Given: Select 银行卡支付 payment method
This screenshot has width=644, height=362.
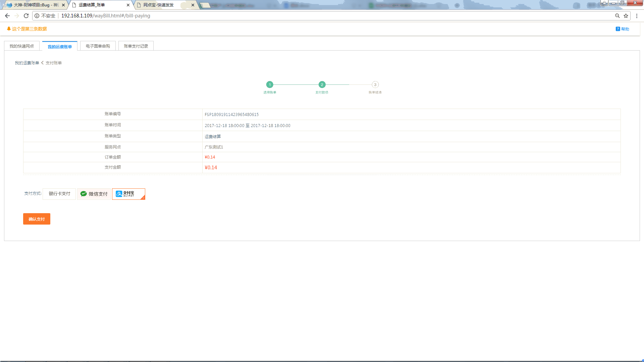Looking at the screenshot, I should [x=59, y=194].
